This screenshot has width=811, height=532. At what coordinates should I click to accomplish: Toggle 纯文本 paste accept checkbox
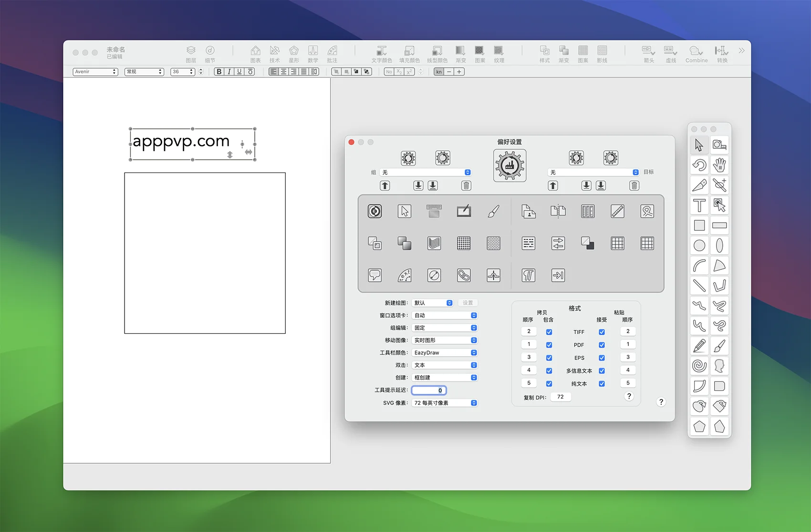[602, 383]
